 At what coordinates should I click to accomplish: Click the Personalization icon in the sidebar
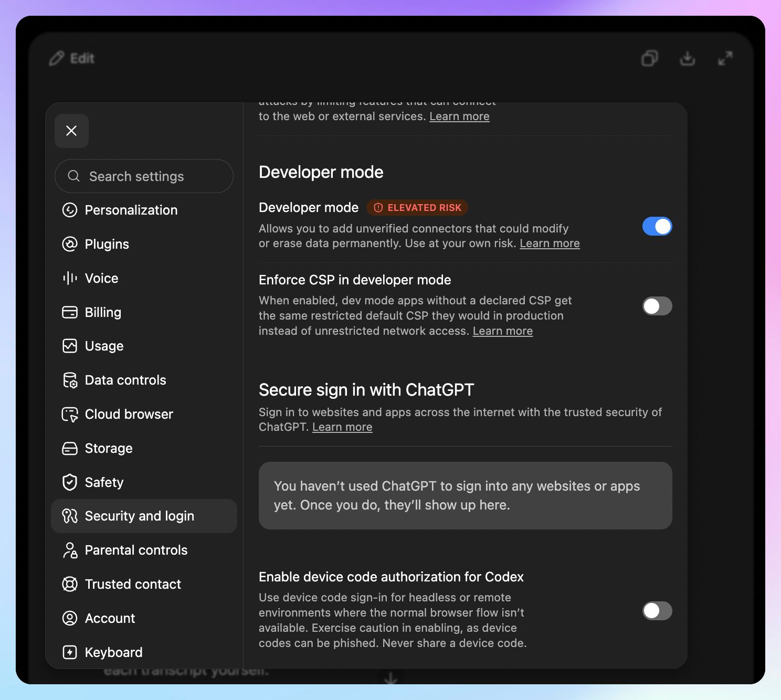(70, 210)
